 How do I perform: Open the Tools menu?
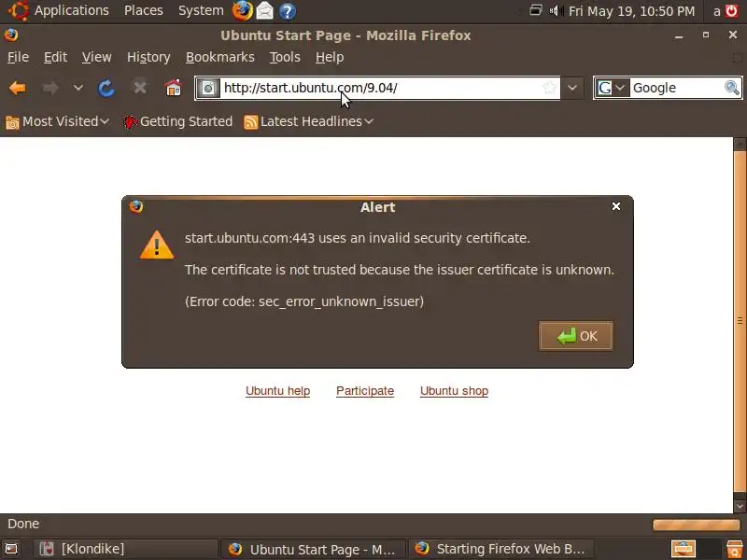[285, 57]
